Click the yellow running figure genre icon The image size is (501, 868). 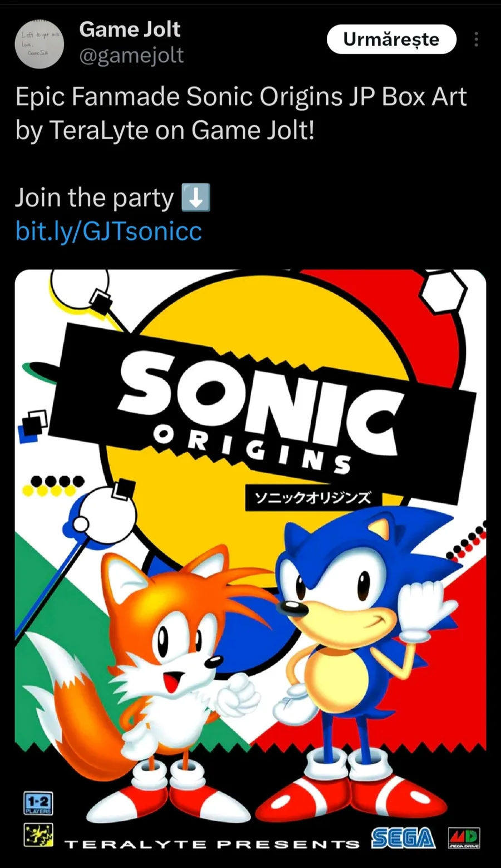point(38,835)
